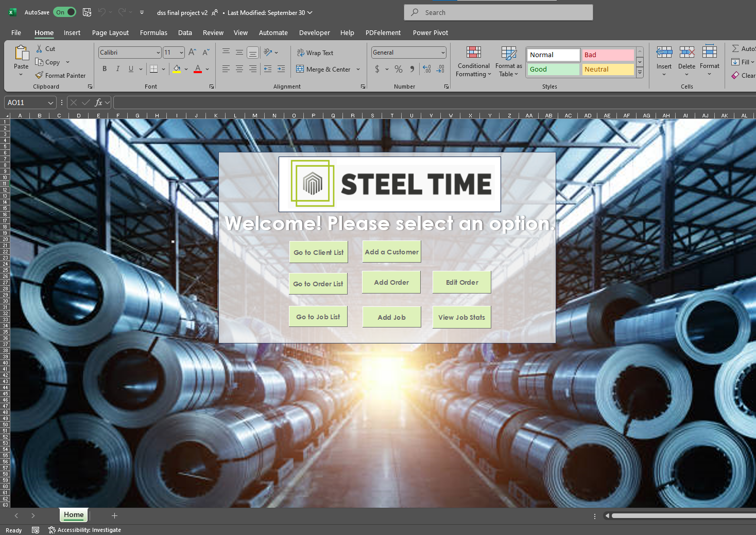Open the Font size dropdown

coord(181,53)
